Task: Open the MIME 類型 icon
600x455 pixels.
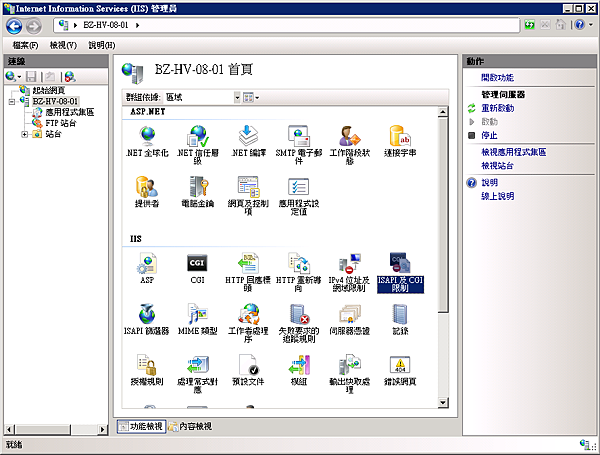Action: point(197,319)
